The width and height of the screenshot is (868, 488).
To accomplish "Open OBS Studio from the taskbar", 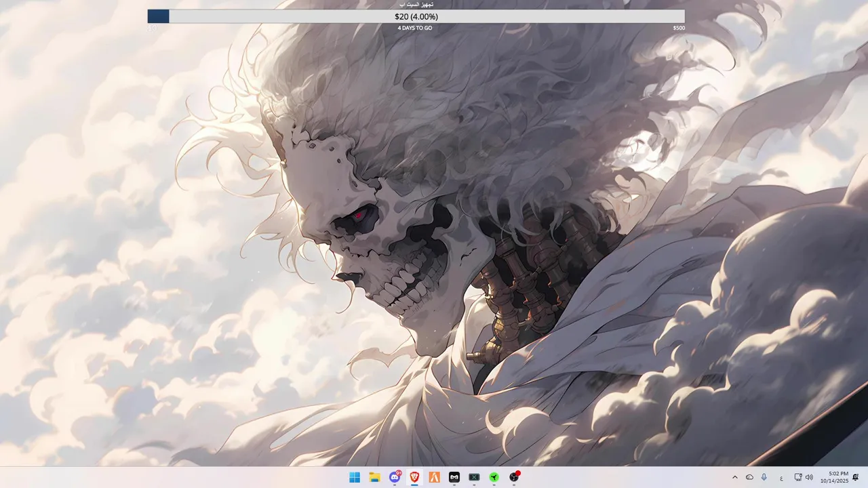I will click(514, 477).
